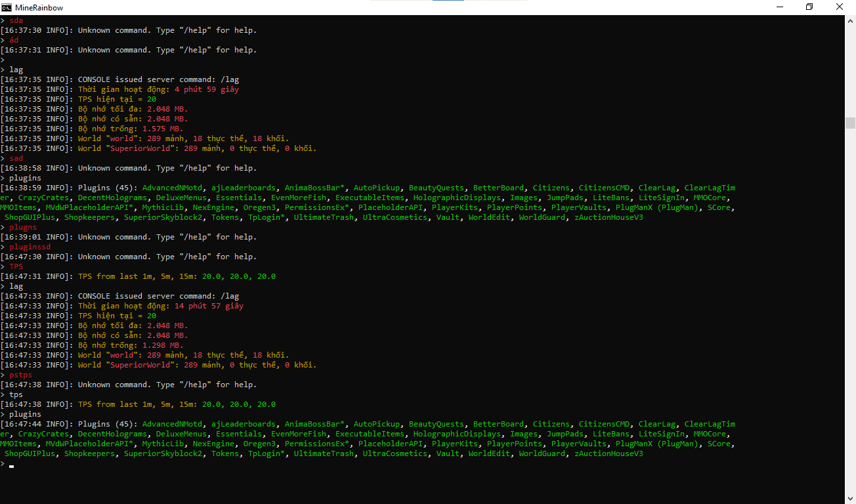Minimize the MineRainbow console window
Screen dimensions: 856x504
pyautogui.click(x=779, y=7)
